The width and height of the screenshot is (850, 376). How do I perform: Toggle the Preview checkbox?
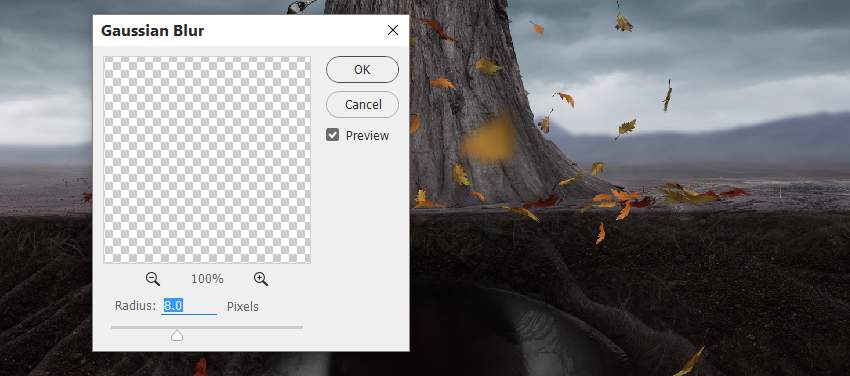(x=332, y=135)
